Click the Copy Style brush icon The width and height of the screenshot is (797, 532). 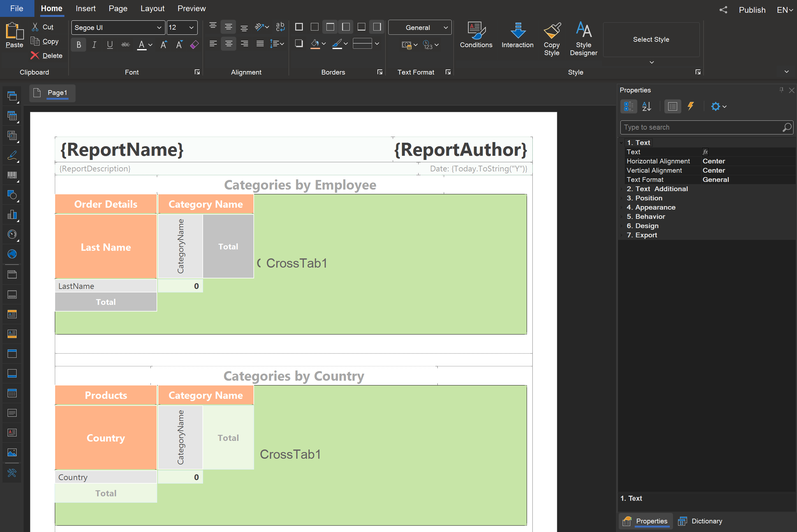pyautogui.click(x=552, y=31)
